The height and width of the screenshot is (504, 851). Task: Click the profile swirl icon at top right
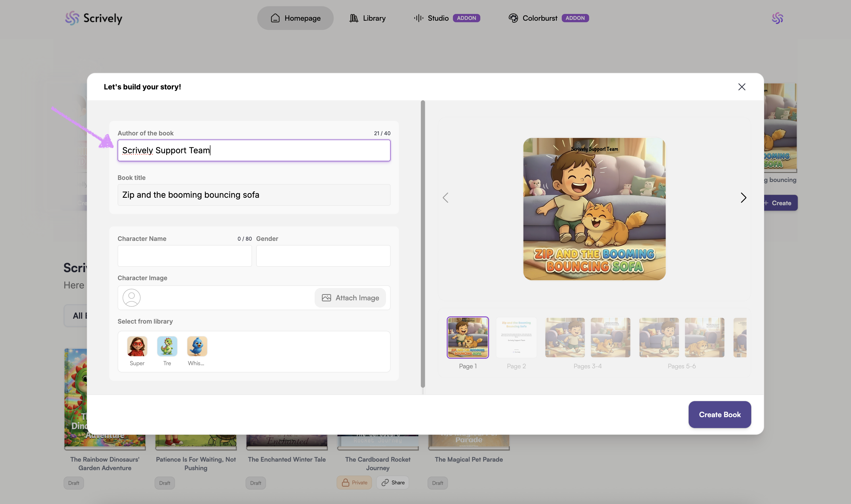coord(777,18)
